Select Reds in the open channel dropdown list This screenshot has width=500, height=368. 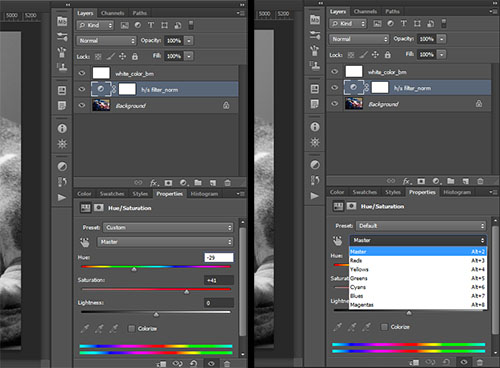click(418, 260)
